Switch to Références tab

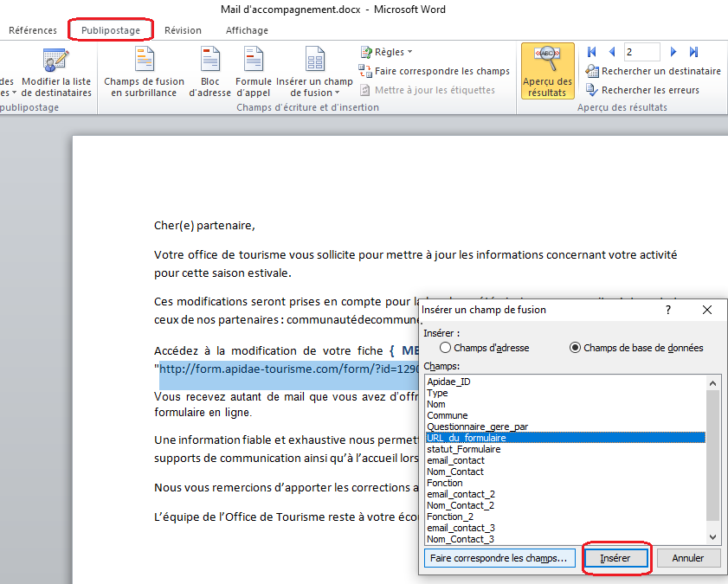33,30
